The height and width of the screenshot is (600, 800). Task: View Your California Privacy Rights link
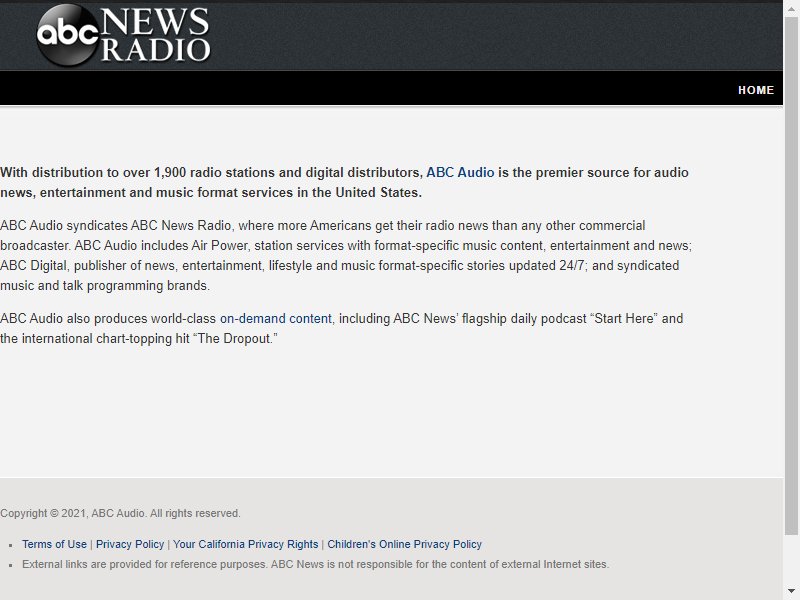pos(245,544)
